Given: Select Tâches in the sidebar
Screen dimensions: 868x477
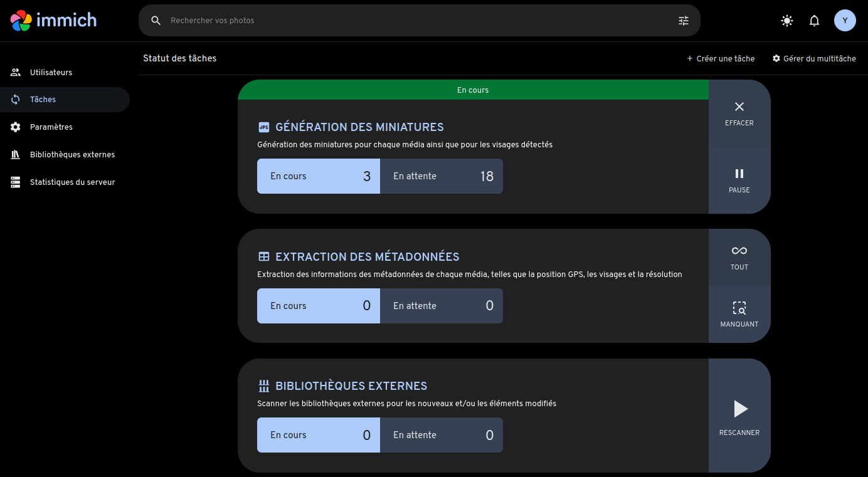Looking at the screenshot, I should [x=43, y=100].
